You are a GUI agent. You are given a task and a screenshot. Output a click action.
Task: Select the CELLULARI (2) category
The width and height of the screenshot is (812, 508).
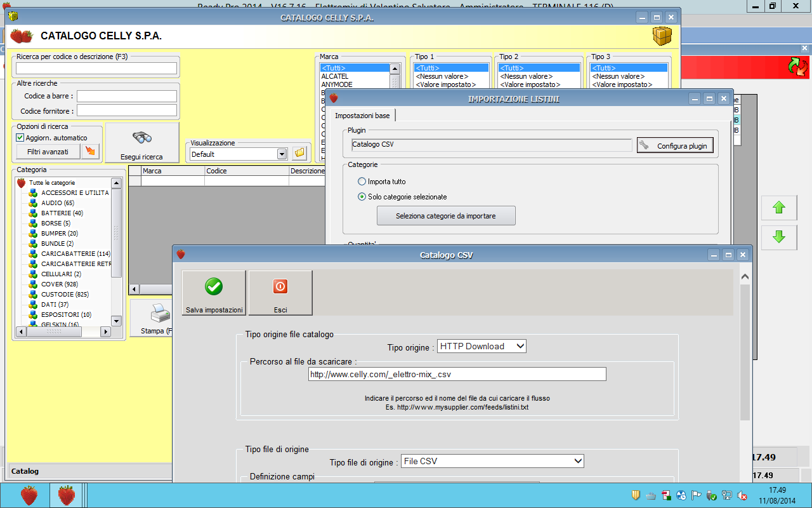pos(61,274)
